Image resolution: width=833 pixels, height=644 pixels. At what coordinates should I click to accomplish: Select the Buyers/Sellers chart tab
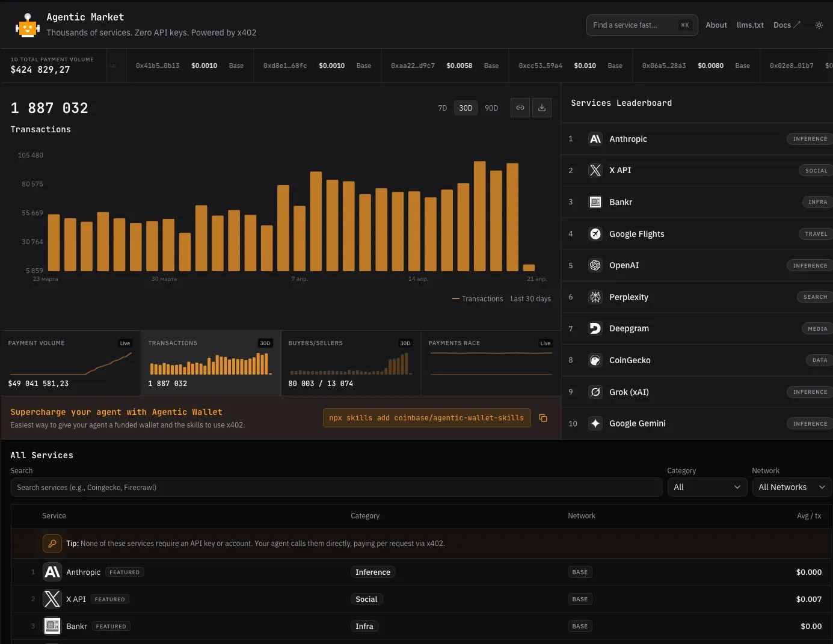pyautogui.click(x=351, y=363)
